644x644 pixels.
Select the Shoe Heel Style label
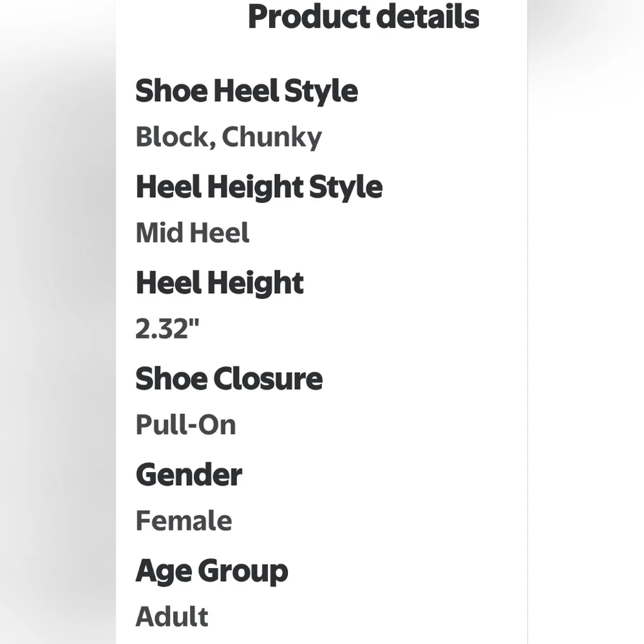(x=246, y=91)
